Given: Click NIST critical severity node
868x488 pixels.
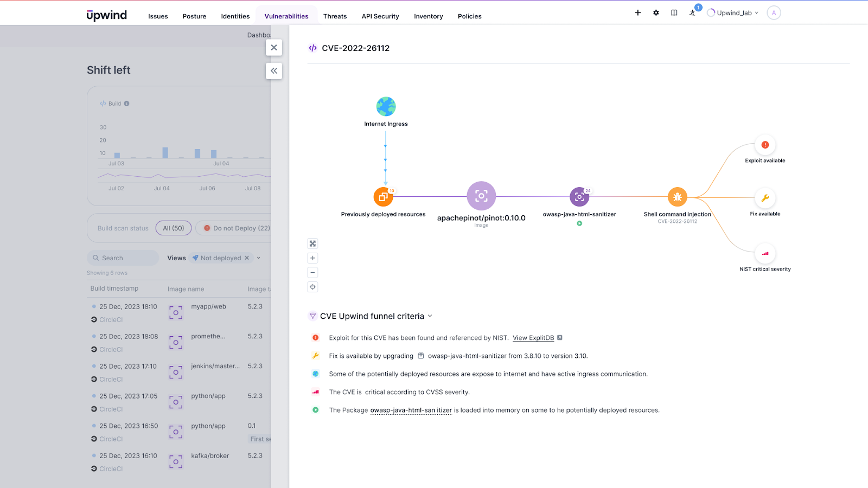Looking at the screenshot, I should pyautogui.click(x=765, y=253).
